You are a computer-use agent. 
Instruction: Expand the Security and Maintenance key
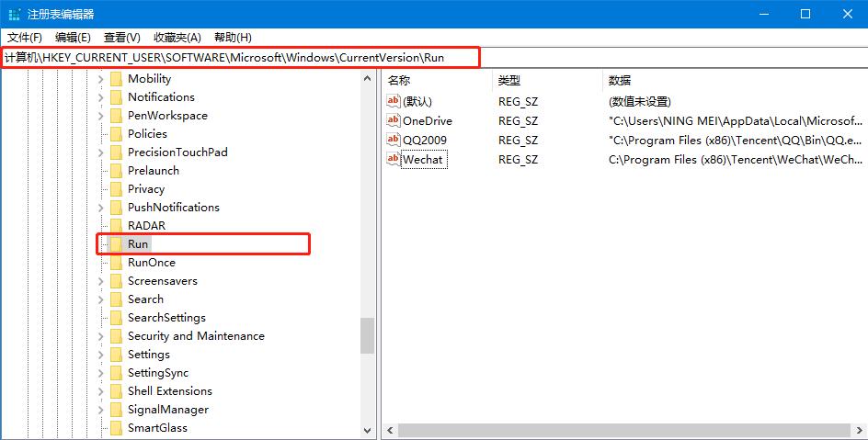point(100,336)
